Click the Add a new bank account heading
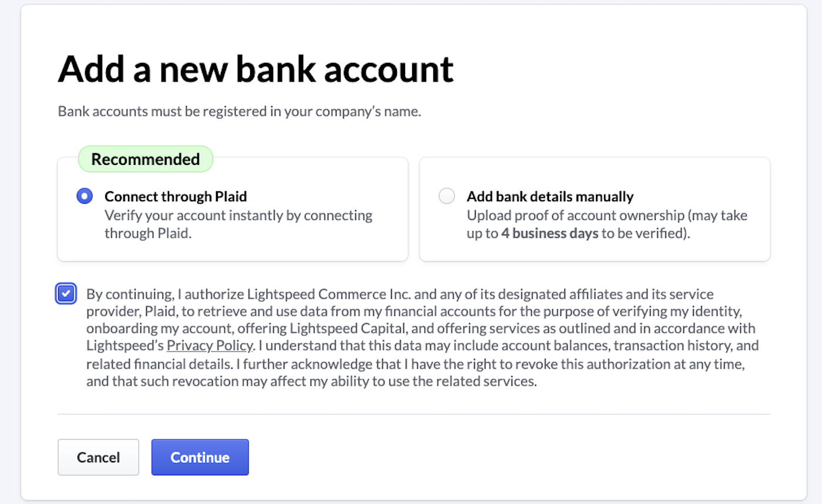Screen dimensions: 822x504 point(255,69)
